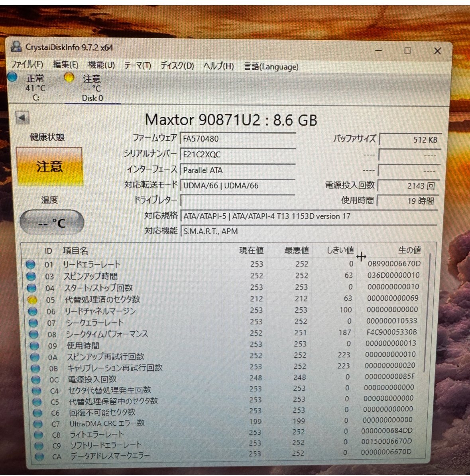This screenshot has width=470, height=476.
Task: Select the シークタイムパフォーマンス row name
Action: [x=107, y=334]
